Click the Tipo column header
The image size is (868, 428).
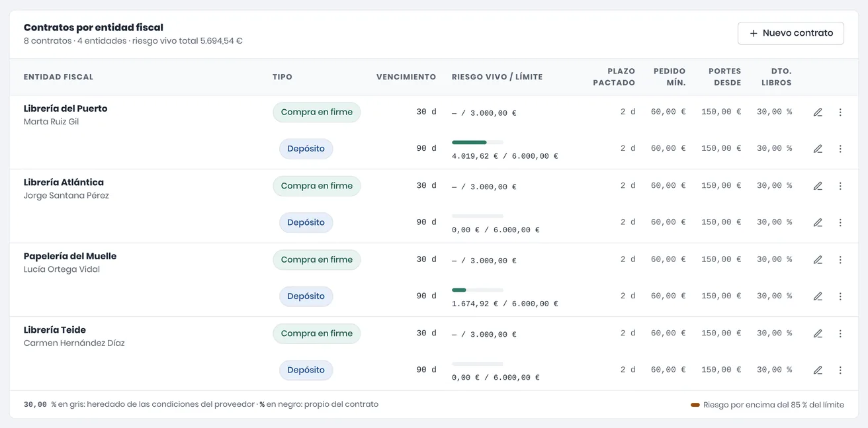coord(282,77)
